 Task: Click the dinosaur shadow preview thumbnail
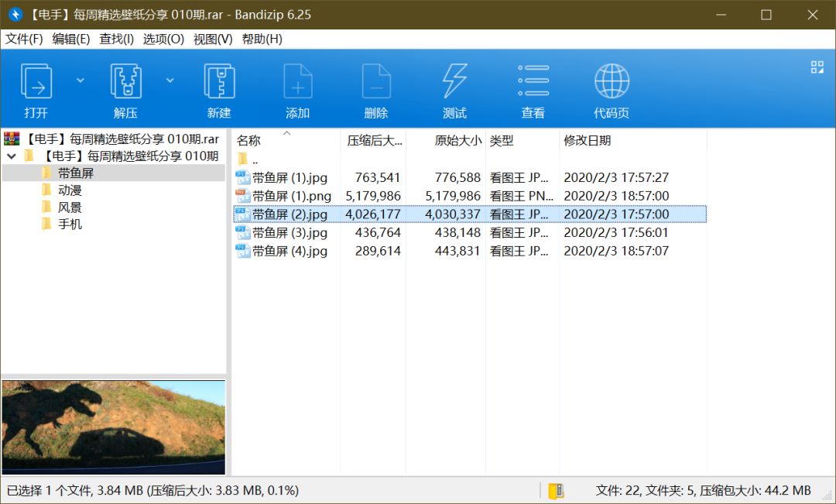[x=113, y=424]
